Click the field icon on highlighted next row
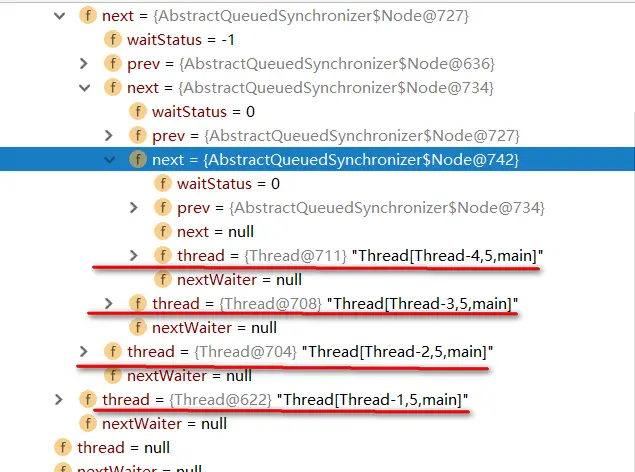 coord(138,159)
